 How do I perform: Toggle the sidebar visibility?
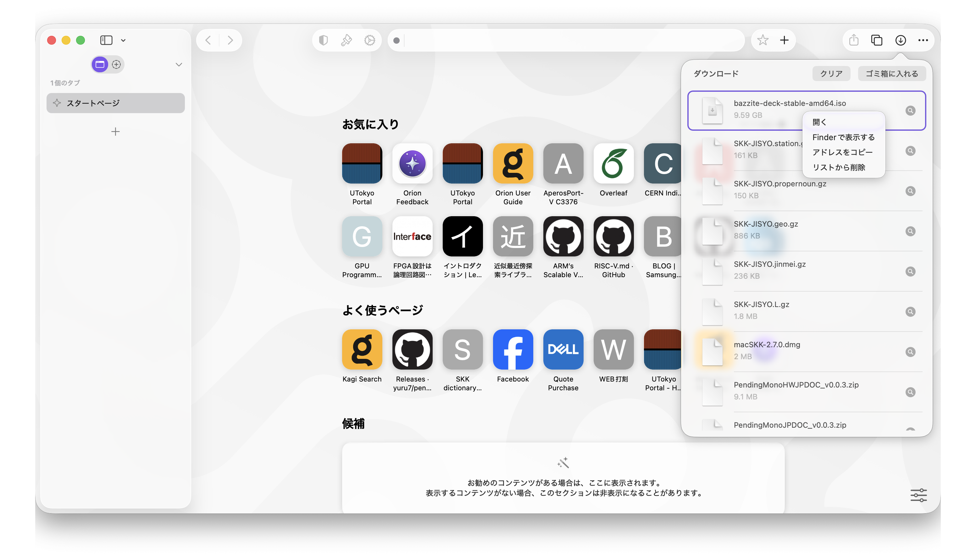tap(106, 40)
